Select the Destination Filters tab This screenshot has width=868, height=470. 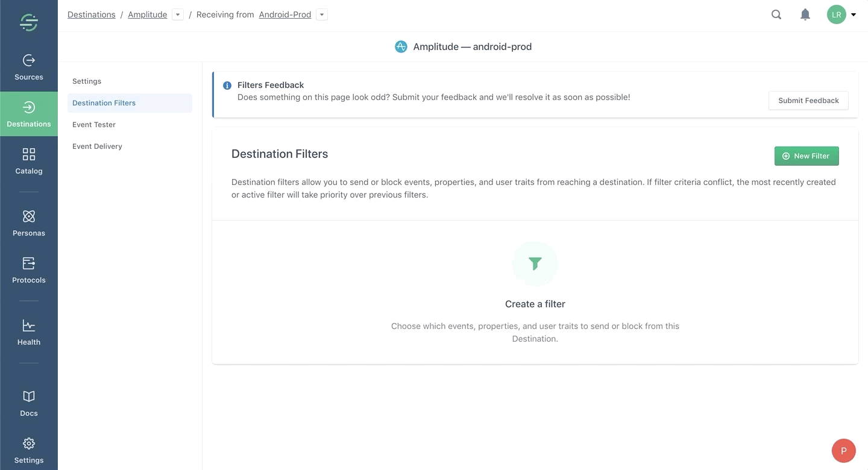130,103
